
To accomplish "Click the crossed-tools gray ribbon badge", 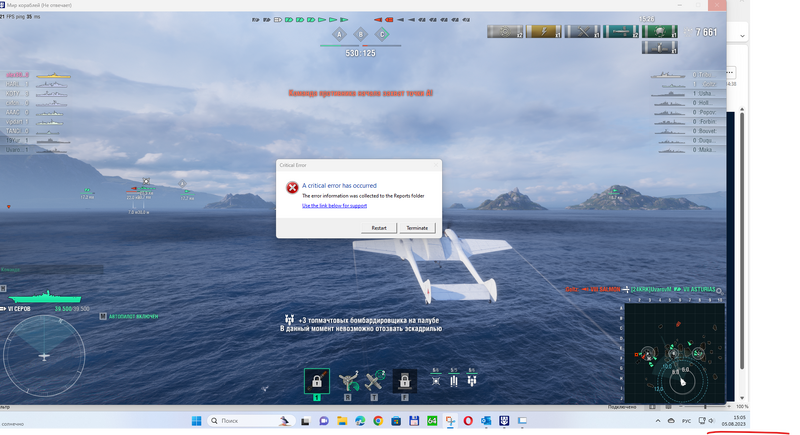I will coord(582,32).
